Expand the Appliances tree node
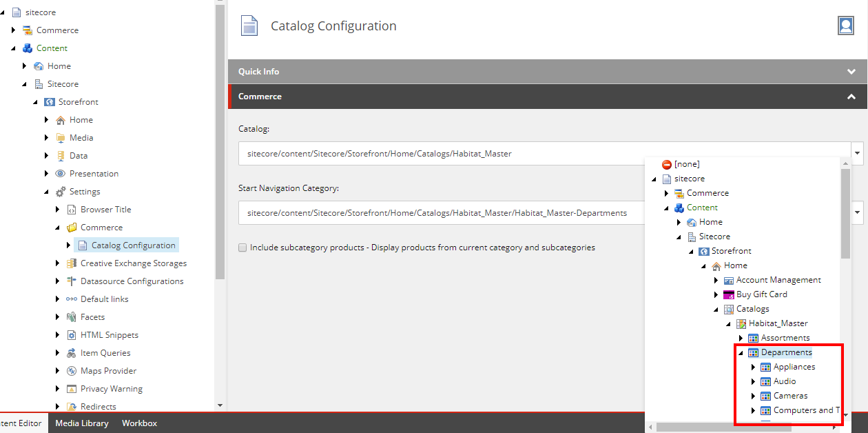The width and height of the screenshot is (868, 433). click(x=752, y=366)
